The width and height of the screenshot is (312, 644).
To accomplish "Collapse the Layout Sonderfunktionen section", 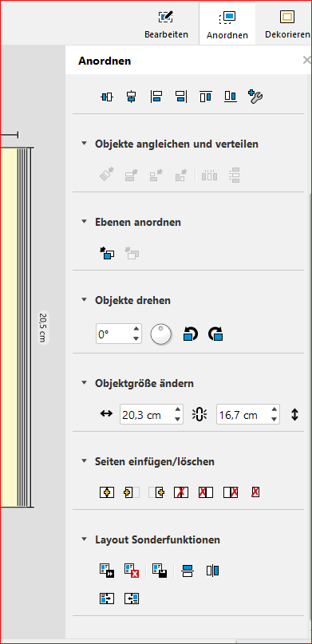I will point(84,539).
